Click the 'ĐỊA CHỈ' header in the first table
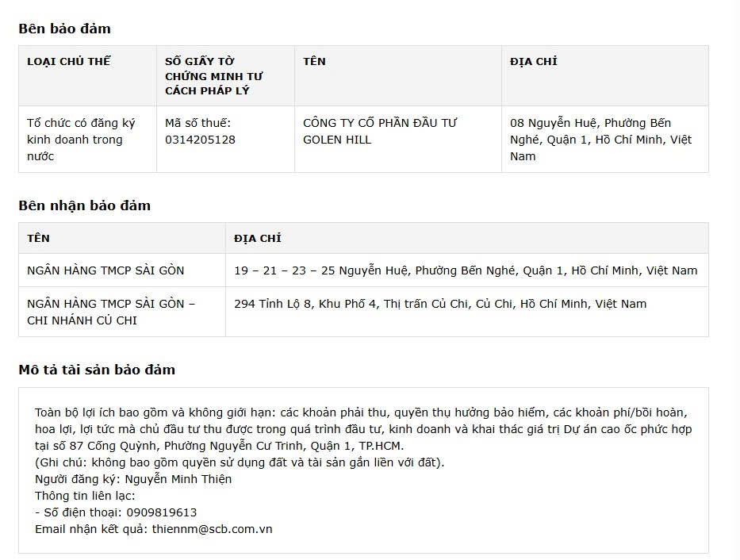 533,61
